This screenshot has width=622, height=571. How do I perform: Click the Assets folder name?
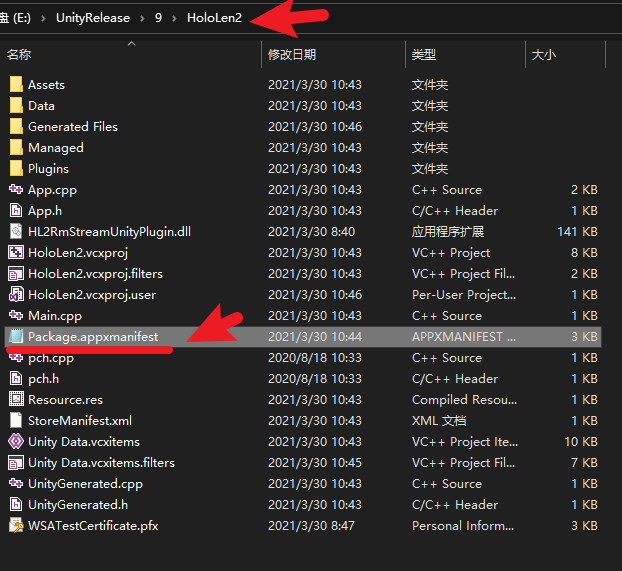click(46, 85)
